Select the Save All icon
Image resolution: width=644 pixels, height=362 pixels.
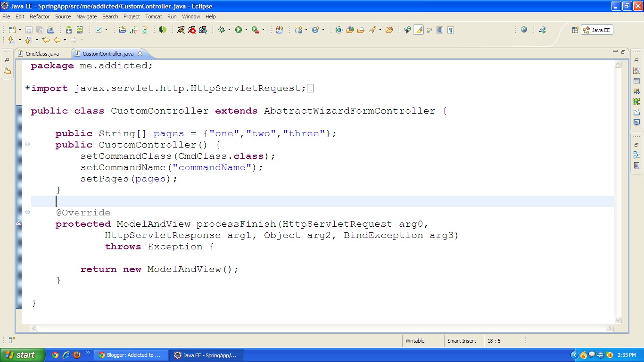40,30
